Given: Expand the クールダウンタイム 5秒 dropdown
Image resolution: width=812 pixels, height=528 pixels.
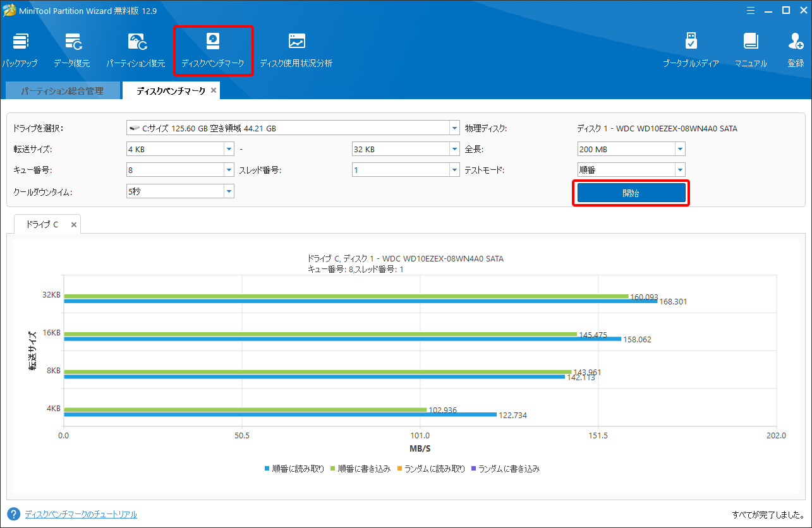Looking at the screenshot, I should pyautogui.click(x=229, y=191).
